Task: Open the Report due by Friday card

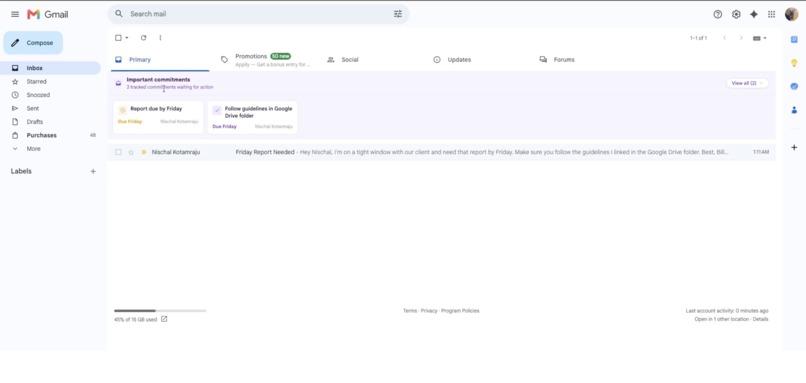Action: 158,117
